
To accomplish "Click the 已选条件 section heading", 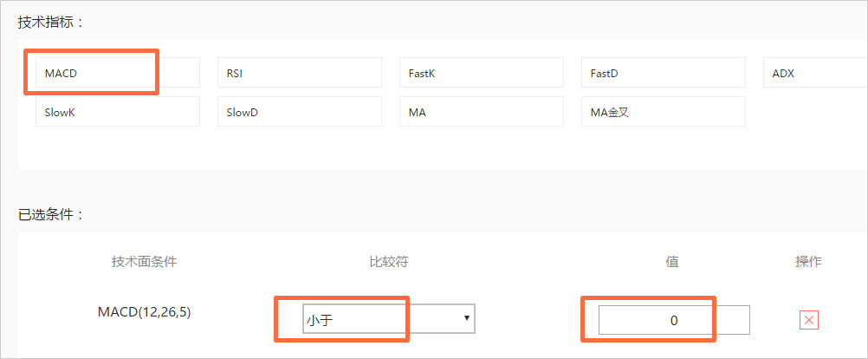I will pyautogui.click(x=50, y=215).
